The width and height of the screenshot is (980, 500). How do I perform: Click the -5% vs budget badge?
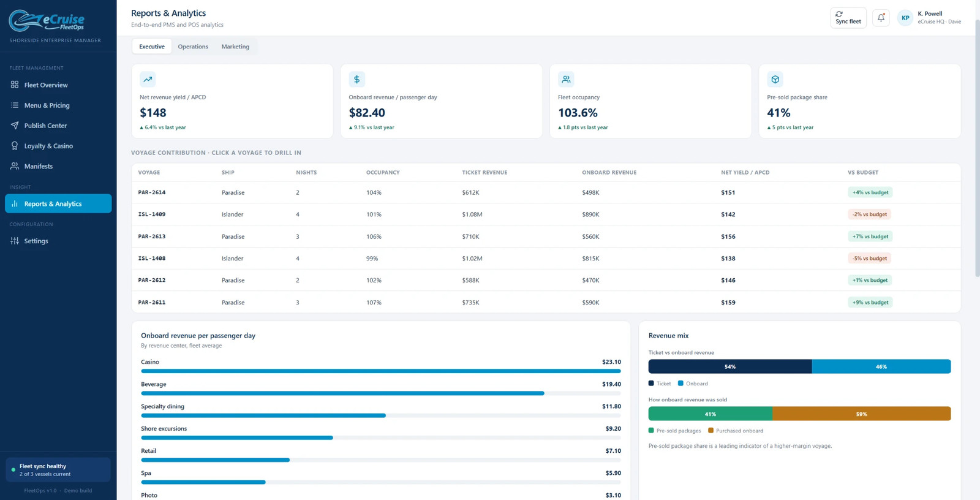point(870,258)
